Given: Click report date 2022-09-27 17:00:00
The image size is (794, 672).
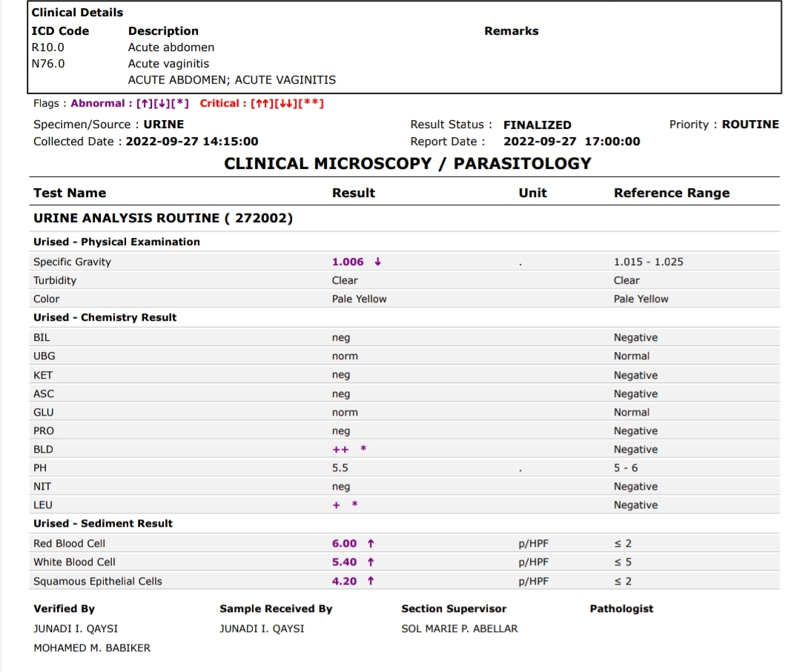Looking at the screenshot, I should click(572, 142).
